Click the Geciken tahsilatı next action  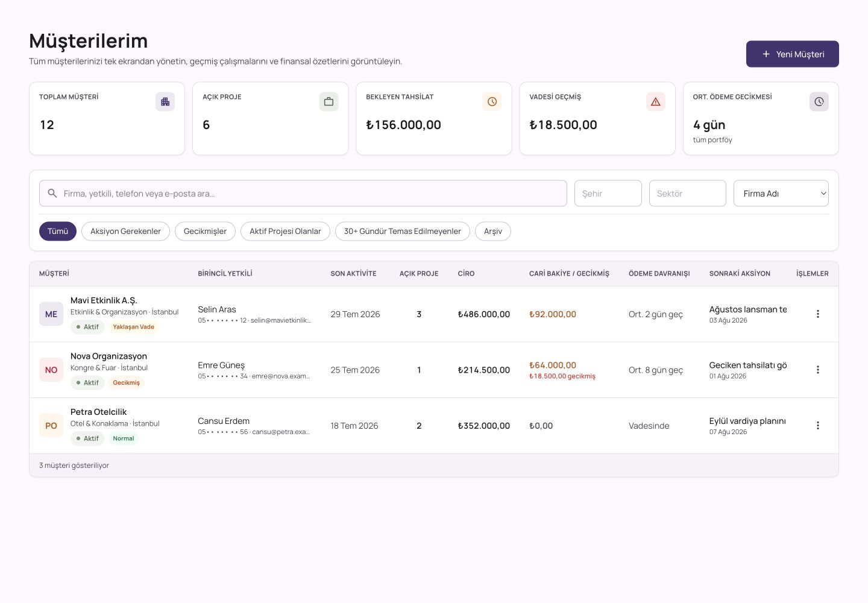tap(748, 365)
